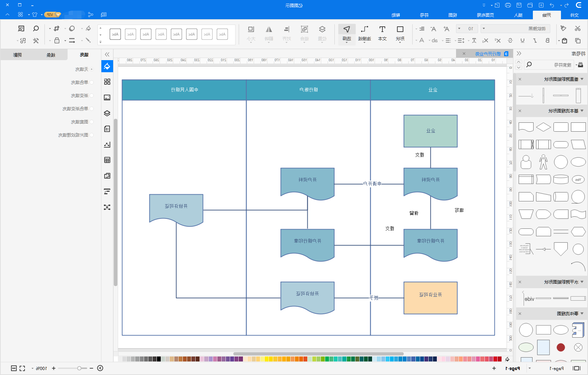Select the 连接线 connector tool

point(365,33)
